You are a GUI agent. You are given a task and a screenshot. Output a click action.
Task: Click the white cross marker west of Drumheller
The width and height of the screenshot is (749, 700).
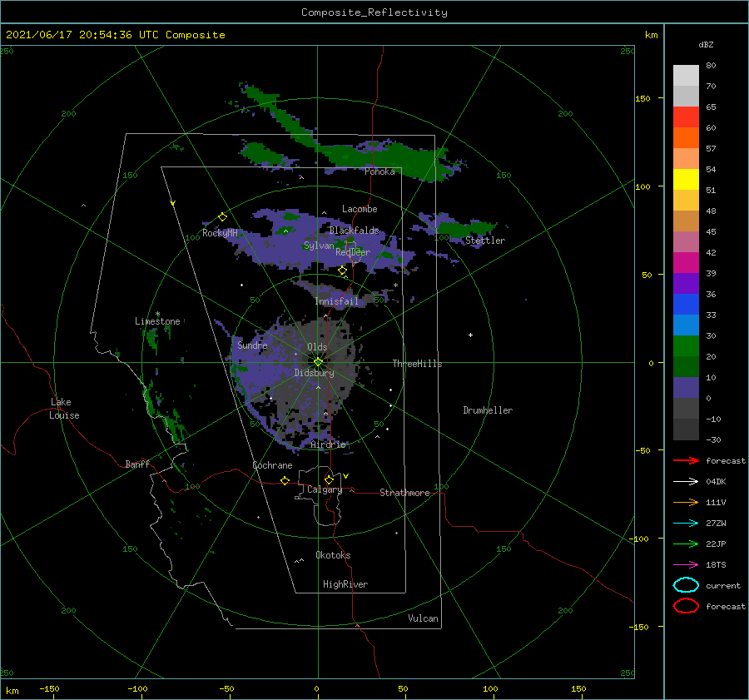tap(470, 335)
